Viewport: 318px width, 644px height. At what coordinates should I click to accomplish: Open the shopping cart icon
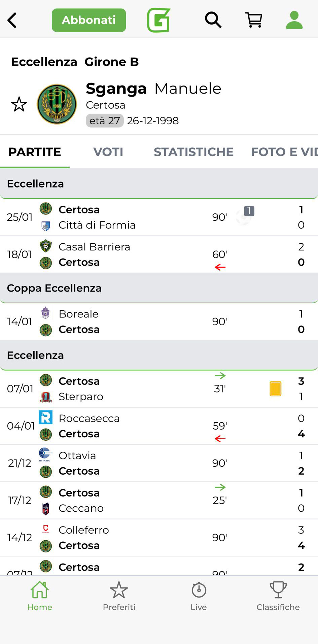(x=254, y=20)
